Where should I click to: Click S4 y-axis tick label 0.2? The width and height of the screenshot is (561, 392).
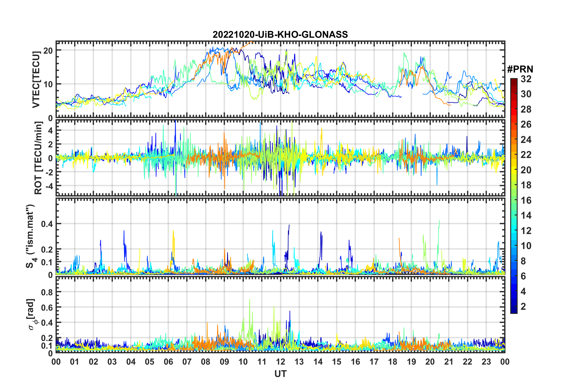pos(47,249)
